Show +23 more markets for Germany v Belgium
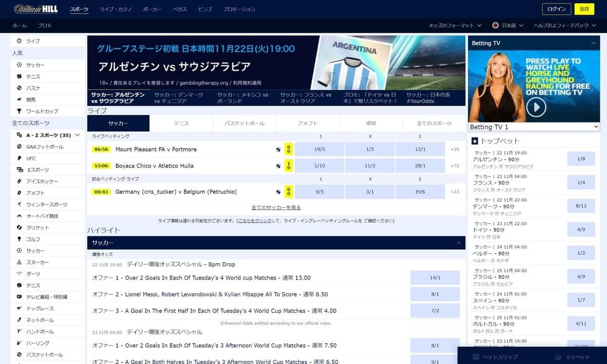Screen dimensions: 607x364 point(455,192)
